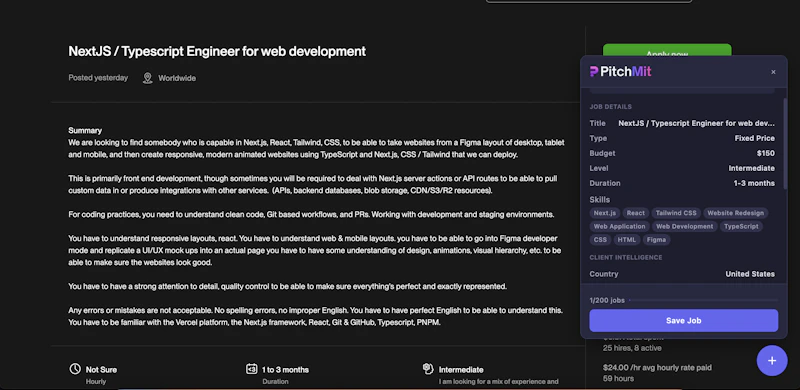Screen dimensions: 800x390
Task: Select the TypeScript skill tag
Action: click(741, 226)
